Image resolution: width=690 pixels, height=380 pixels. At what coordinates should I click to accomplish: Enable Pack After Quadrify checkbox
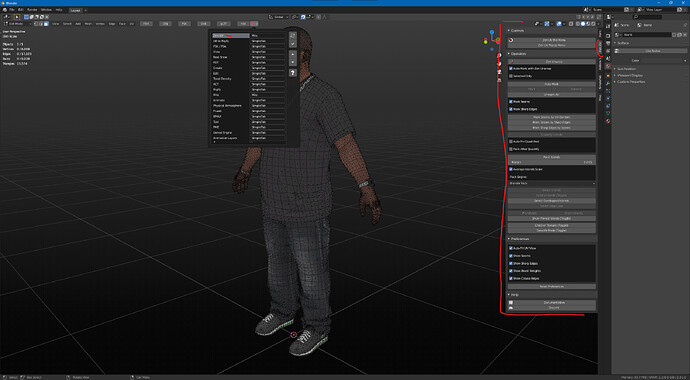(x=510, y=149)
